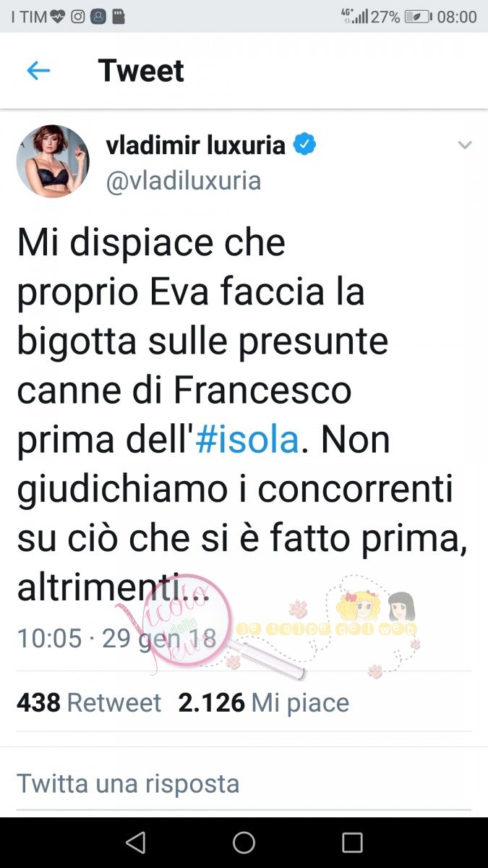
Task: Expand the tweet options chevron
Action: pos(465,145)
